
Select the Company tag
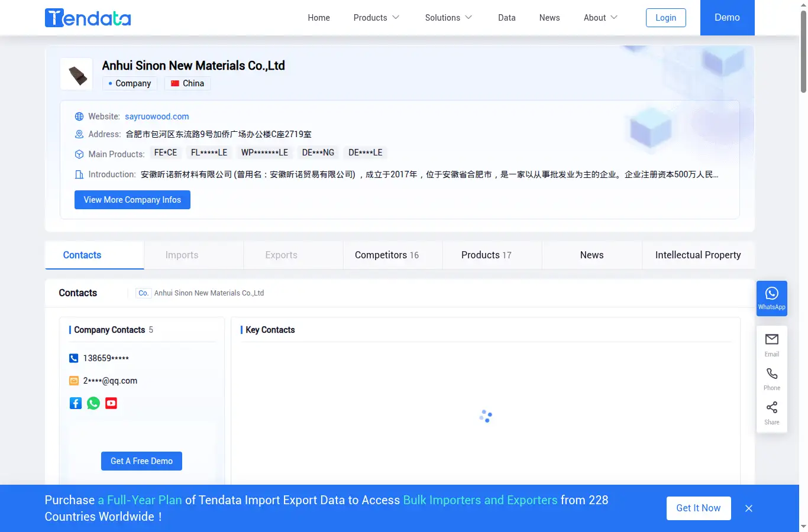[130, 83]
